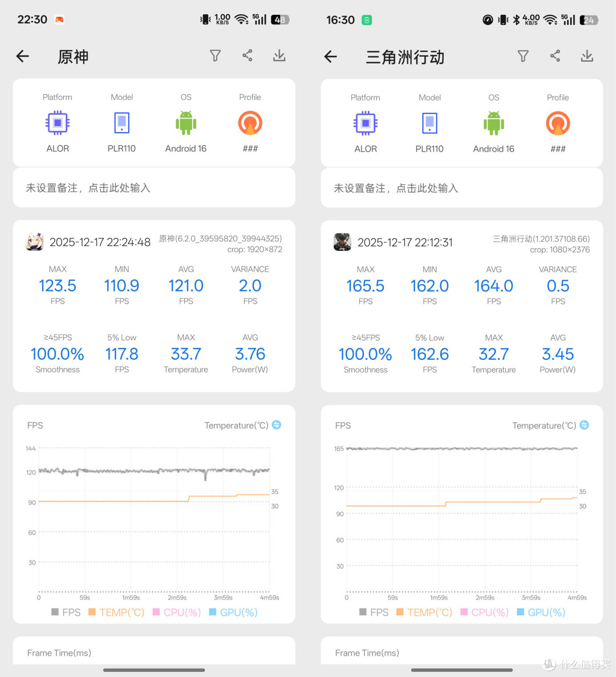Open the Frame Time(ms) section in 三角洲行动 report
Screen dimensions: 616x677
click(462, 652)
